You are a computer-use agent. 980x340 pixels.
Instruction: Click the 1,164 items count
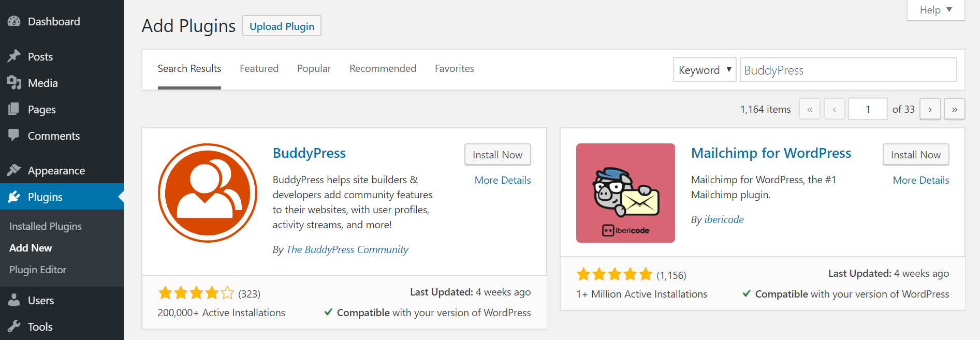pyautogui.click(x=765, y=109)
